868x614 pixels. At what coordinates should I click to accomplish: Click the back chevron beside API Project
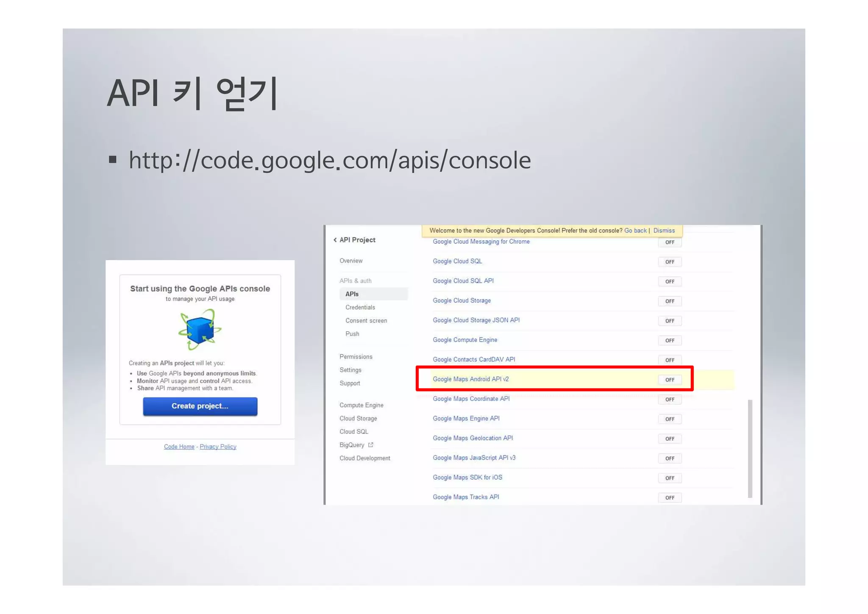(335, 240)
